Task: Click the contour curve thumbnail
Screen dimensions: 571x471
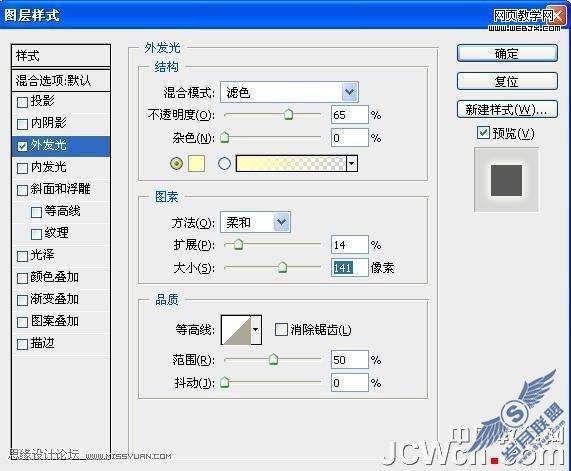Action: (x=236, y=330)
